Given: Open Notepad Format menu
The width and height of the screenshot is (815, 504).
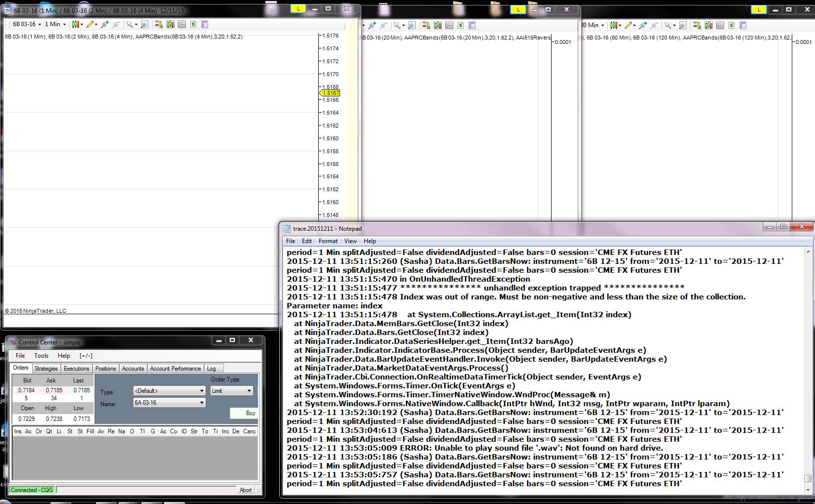Looking at the screenshot, I should point(328,241).
